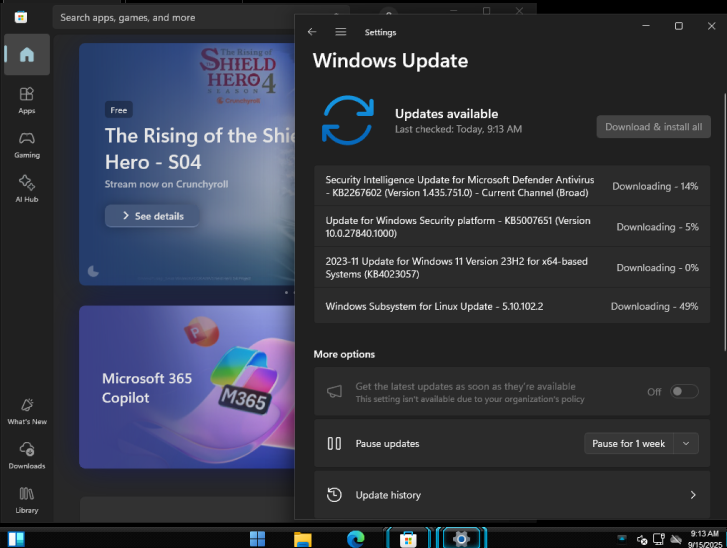Click Download & install all button
Viewport: 727px width, 548px height.
pyautogui.click(x=653, y=127)
